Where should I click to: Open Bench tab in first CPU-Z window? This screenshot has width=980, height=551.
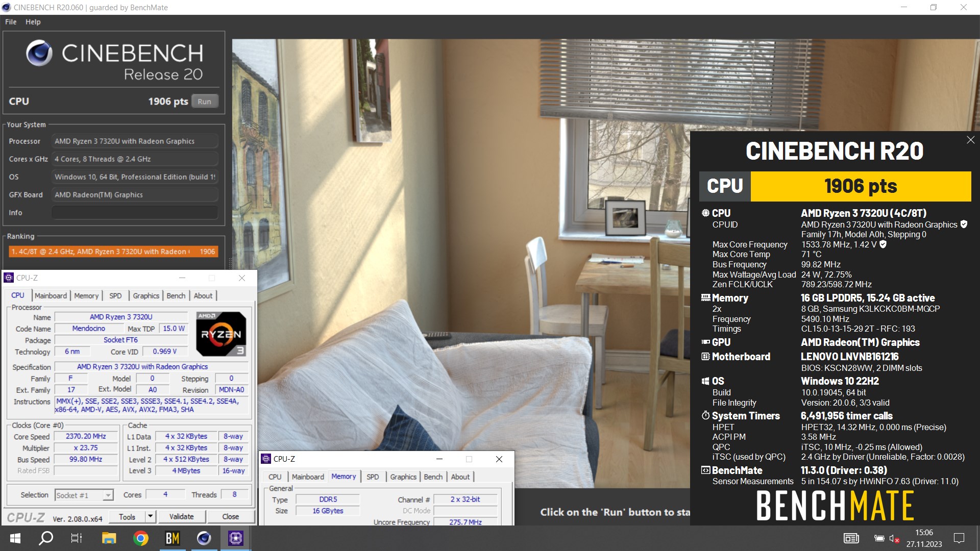pos(176,295)
